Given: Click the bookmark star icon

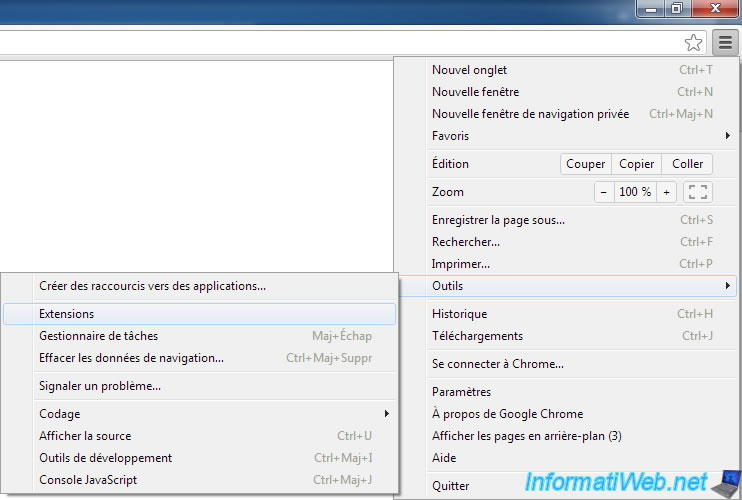Looking at the screenshot, I should pyautogui.click(x=693, y=42).
